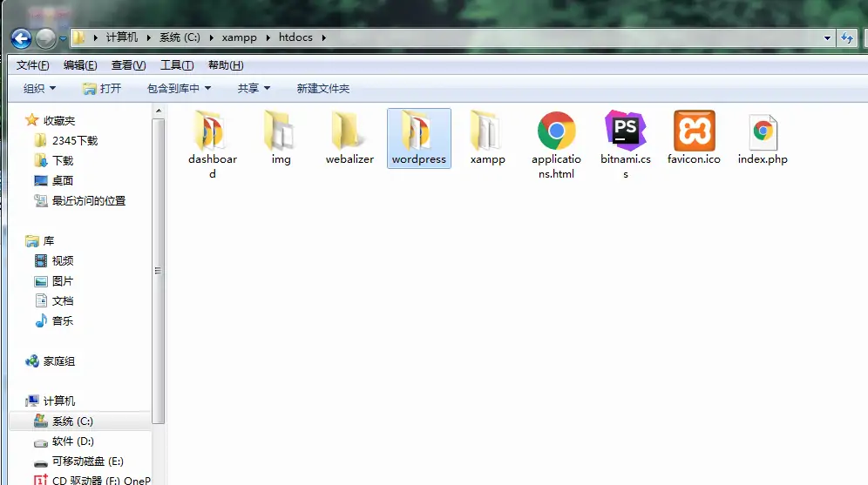Click the 打开 open toolbar button
Image resolution: width=868 pixels, height=485 pixels.
click(x=102, y=89)
